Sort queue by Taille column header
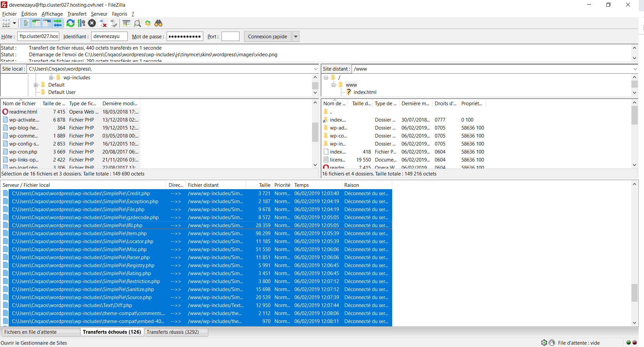 (264, 185)
